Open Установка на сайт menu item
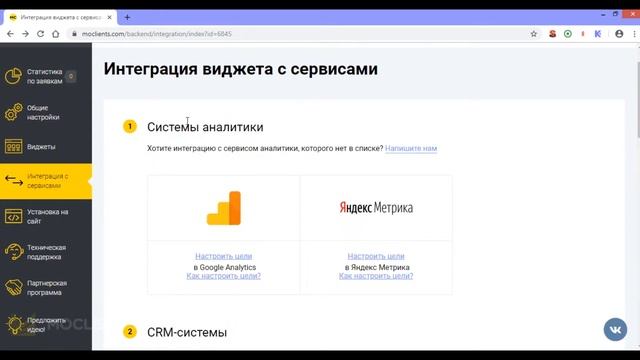The height and width of the screenshot is (360, 640). [x=46, y=216]
